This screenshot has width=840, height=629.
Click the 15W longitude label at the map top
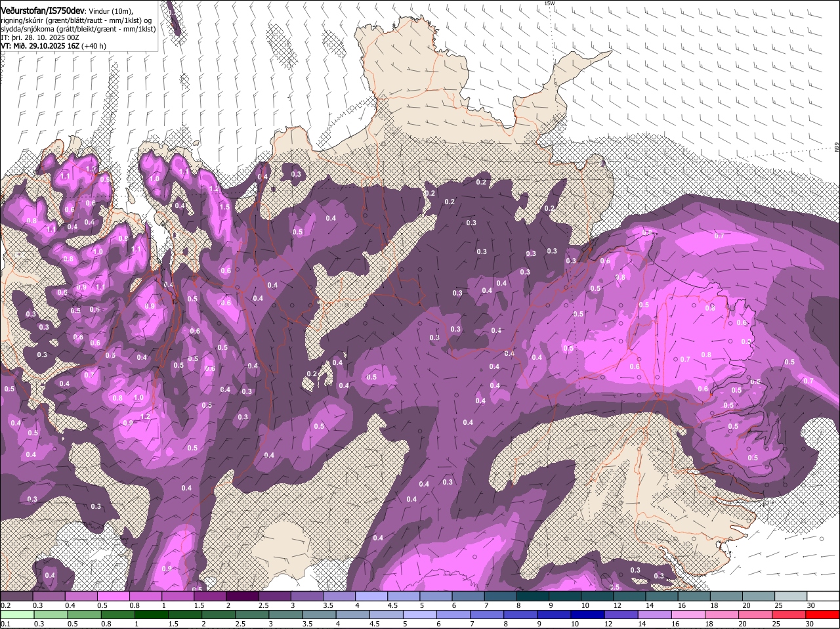pos(549,3)
